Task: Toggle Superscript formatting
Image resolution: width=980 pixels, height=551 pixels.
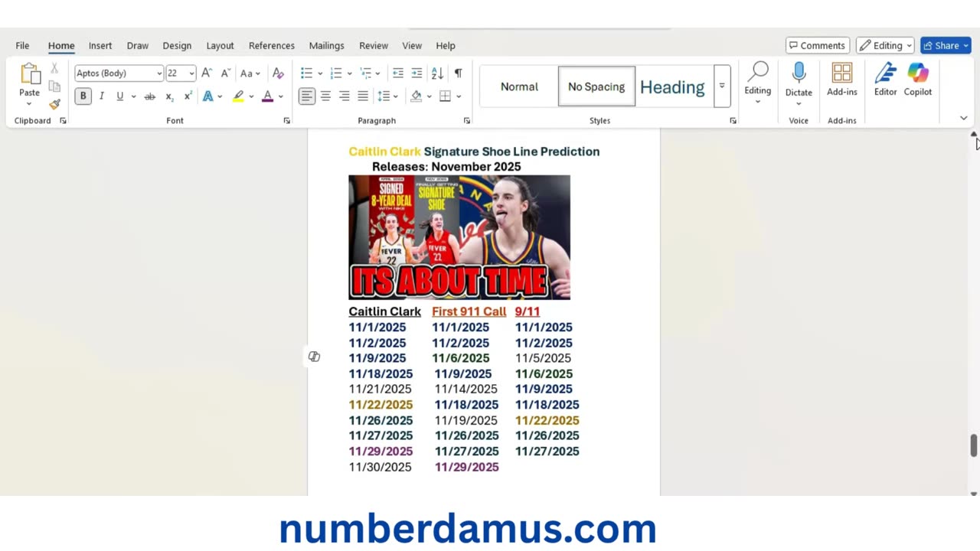Action: tap(188, 96)
